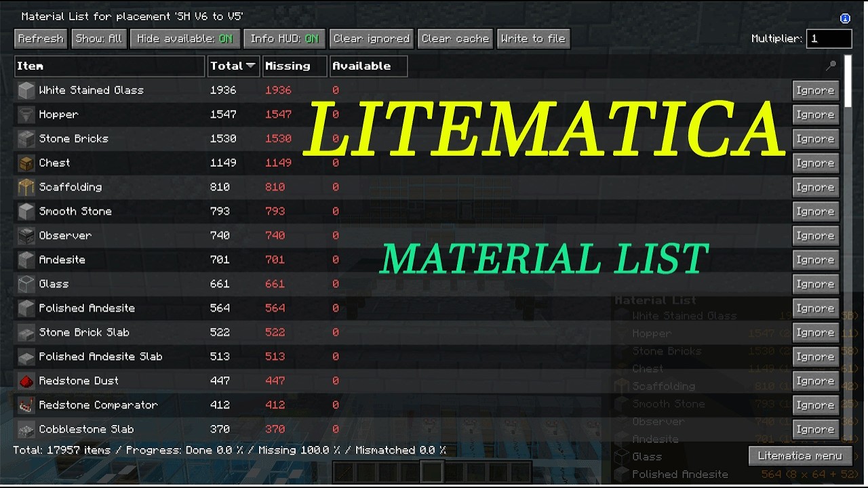Click the material list placement title
This screenshot has width=868, height=488.
(x=132, y=16)
